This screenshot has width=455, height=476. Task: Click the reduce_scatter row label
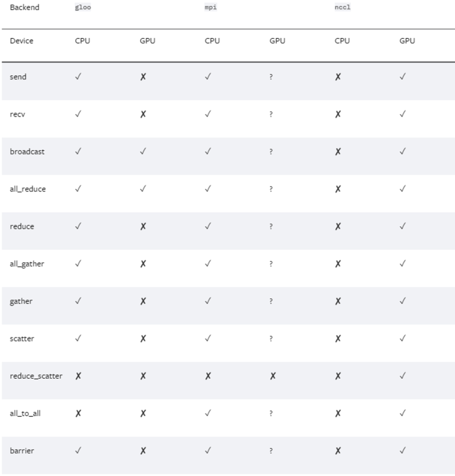(36, 376)
